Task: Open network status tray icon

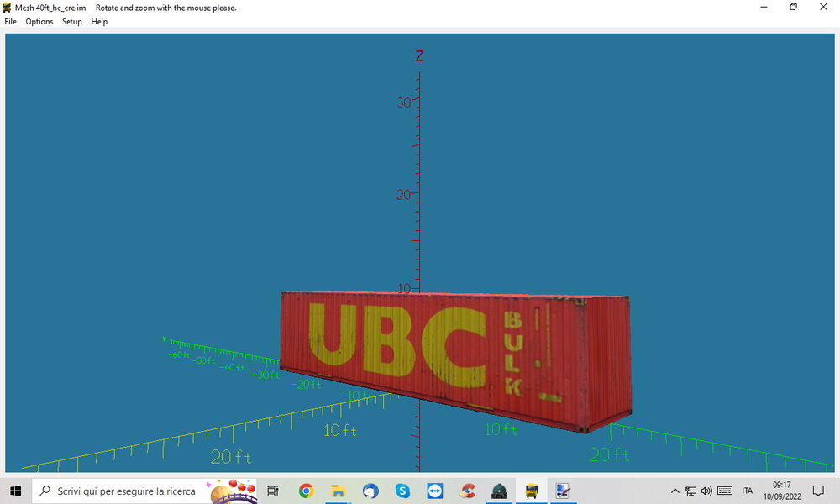Action: [691, 491]
